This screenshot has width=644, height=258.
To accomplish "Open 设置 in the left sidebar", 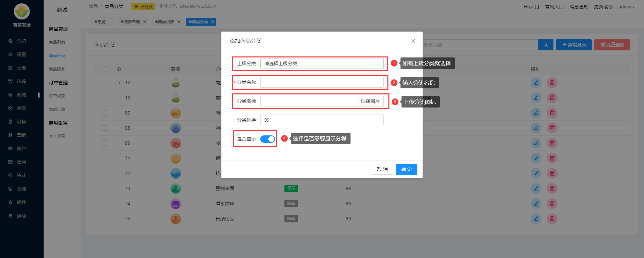I will pyautogui.click(x=21, y=54).
